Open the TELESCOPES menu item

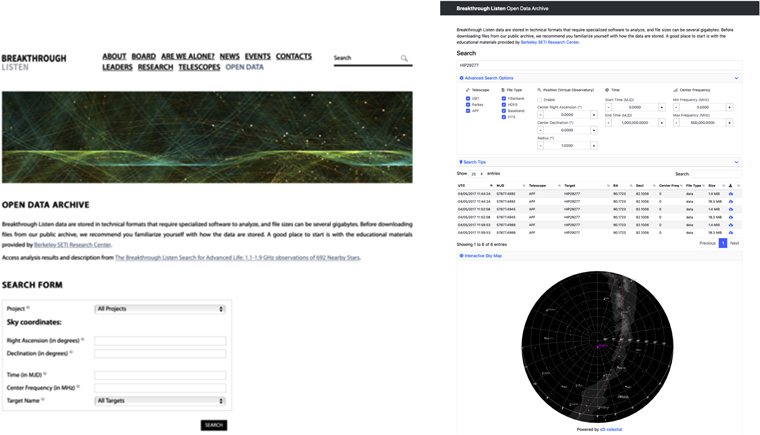click(199, 68)
